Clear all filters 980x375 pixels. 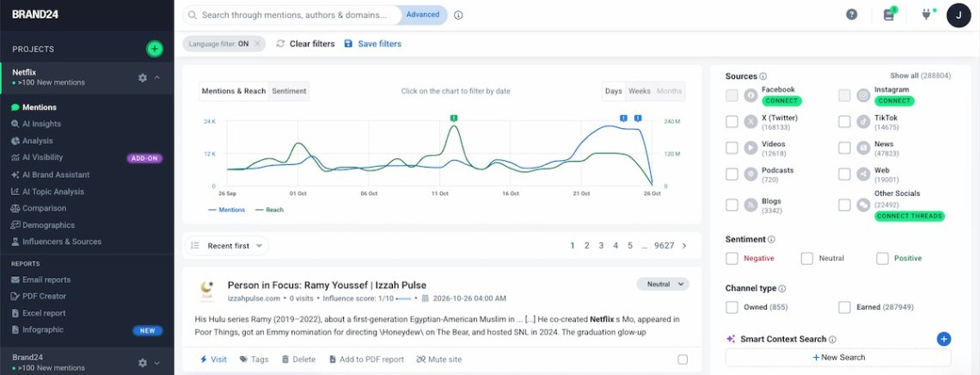click(306, 44)
